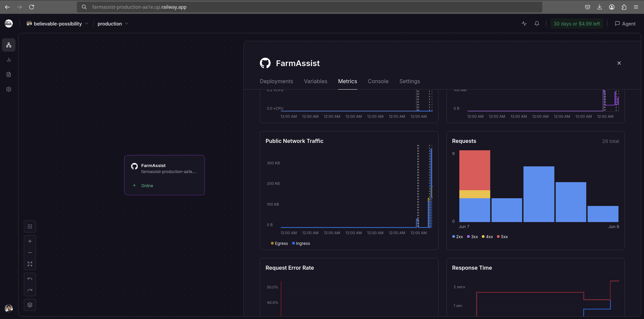
Task: Click the 'Request Error Rate' chart title
Action: (x=290, y=268)
